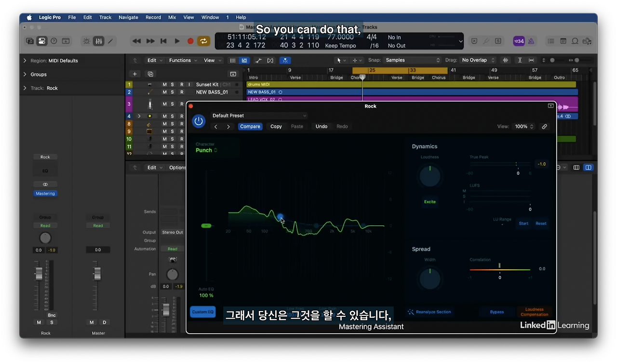Open the Smart Controls dial icon
The width and height of the screenshot is (617, 364).
(86, 41)
